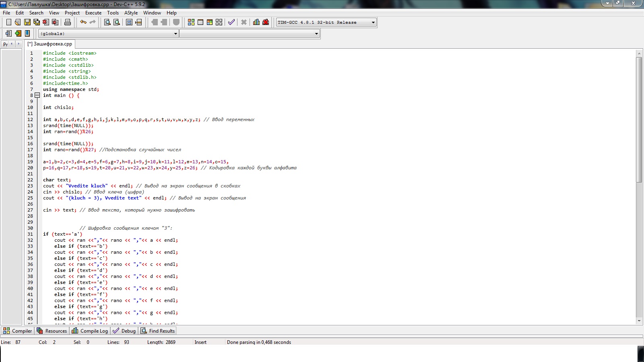This screenshot has height=362, width=644.
Task: Switch to the Debug bottom tab
Action: click(x=124, y=331)
